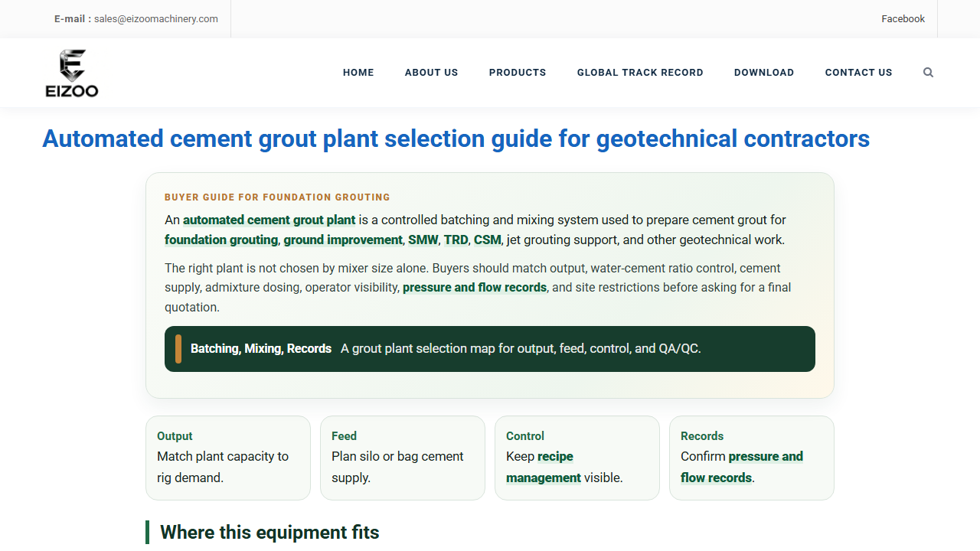Open the HOME menu item
The width and height of the screenshot is (980, 551).
tap(358, 73)
